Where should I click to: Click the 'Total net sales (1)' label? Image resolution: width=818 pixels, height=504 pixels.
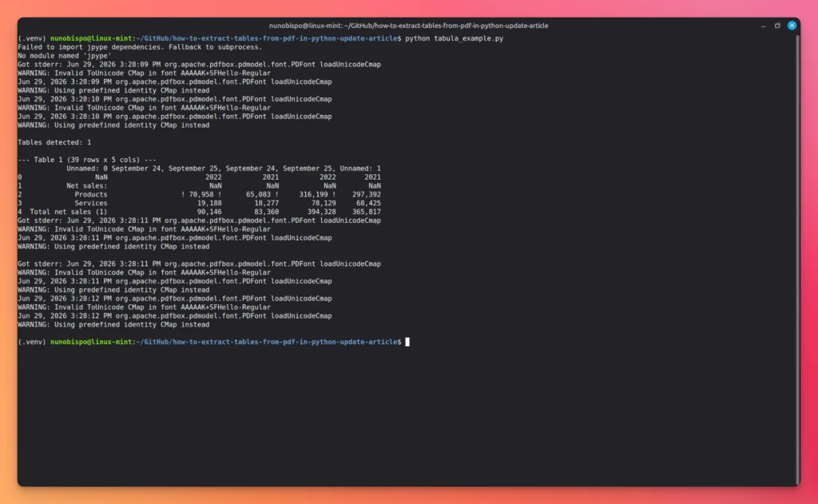69,212
